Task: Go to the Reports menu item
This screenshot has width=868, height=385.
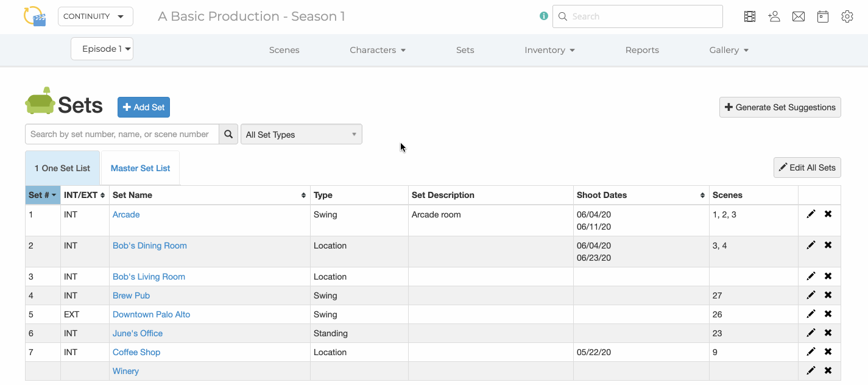Action: [x=642, y=50]
